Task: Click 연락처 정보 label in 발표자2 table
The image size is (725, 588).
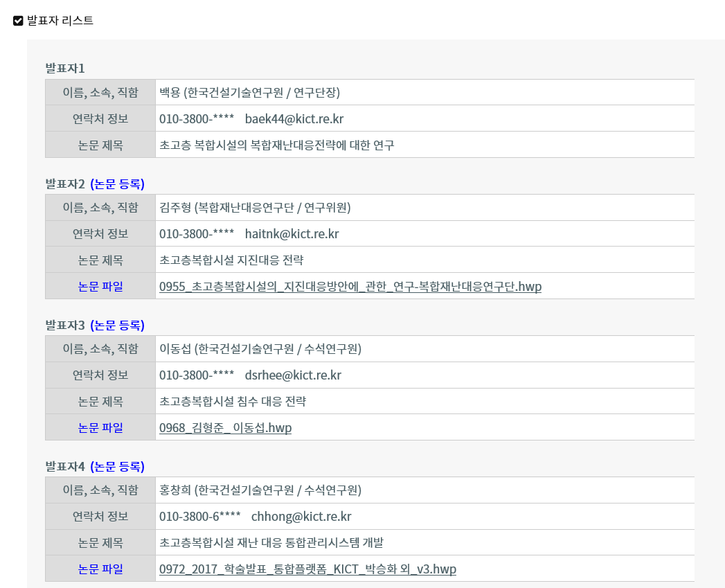Action: pyautogui.click(x=100, y=233)
